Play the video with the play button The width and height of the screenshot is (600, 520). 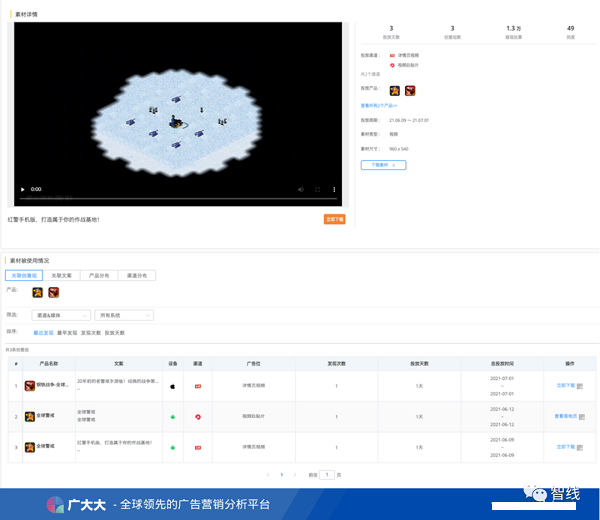23,189
